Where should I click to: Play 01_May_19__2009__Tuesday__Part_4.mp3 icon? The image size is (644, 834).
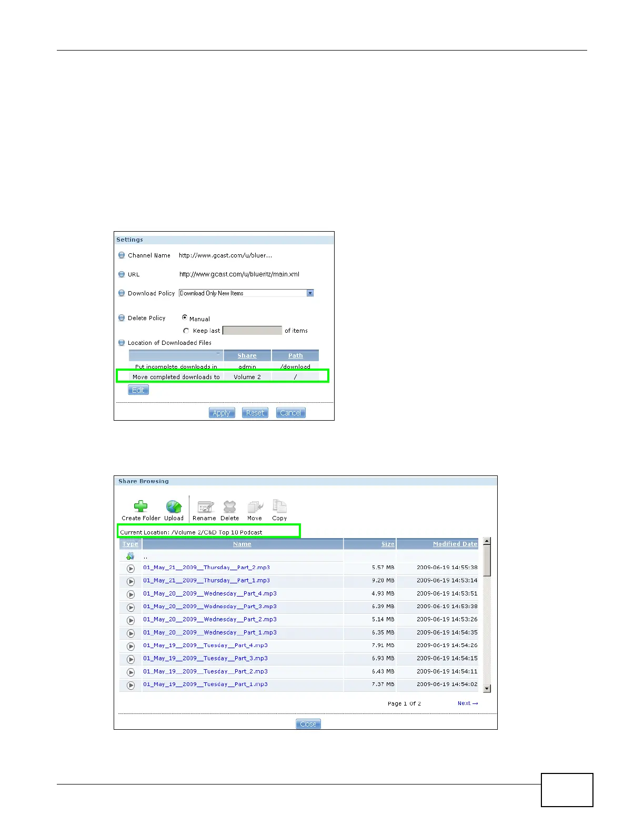(130, 646)
